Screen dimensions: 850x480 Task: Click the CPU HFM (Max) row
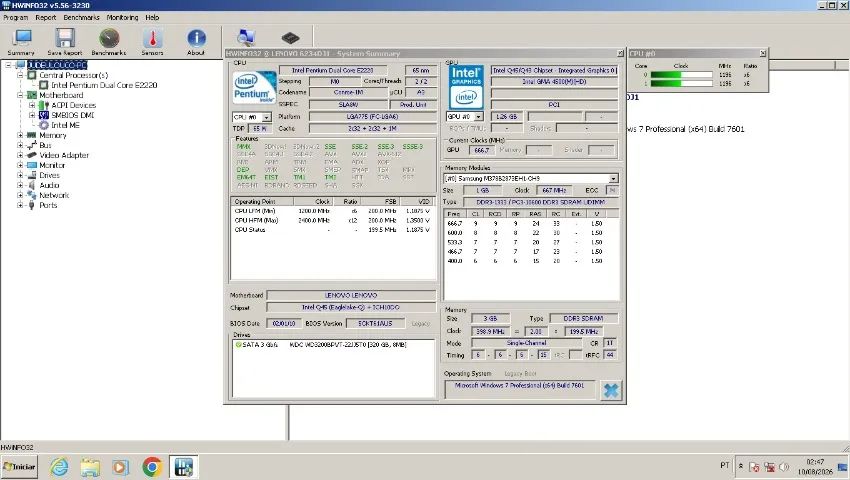(332, 221)
